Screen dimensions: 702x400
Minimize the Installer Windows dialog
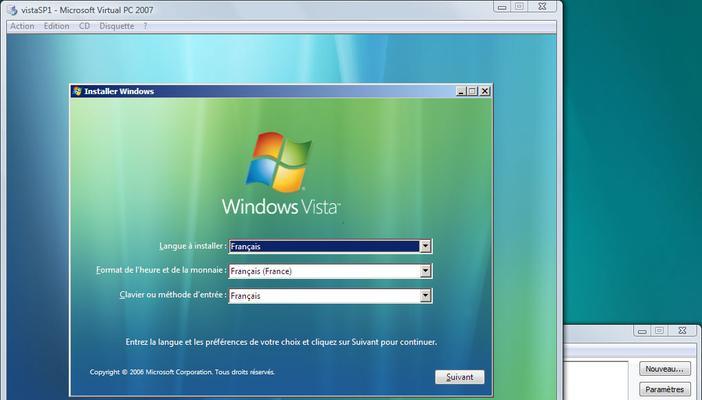pos(461,91)
